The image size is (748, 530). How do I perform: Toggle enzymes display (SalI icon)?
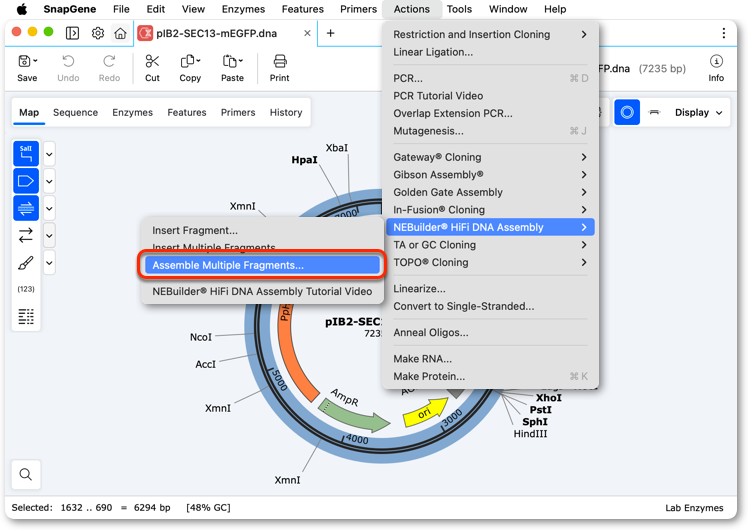(26, 154)
